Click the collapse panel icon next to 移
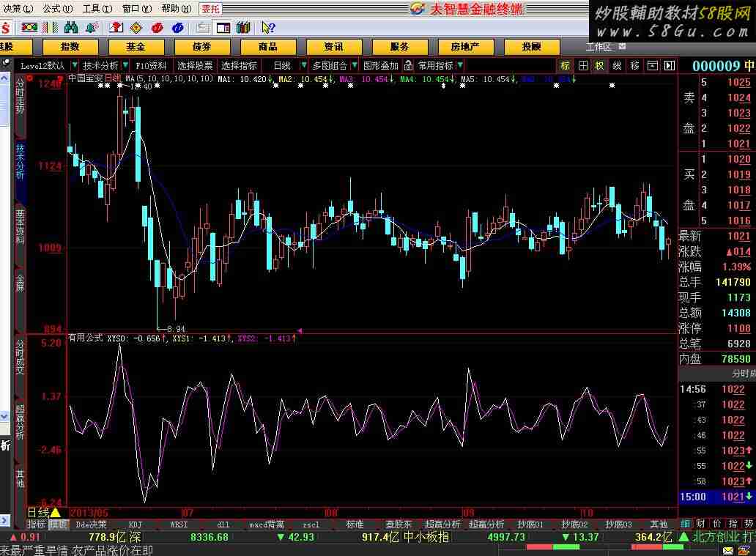This screenshot has width=756, height=556. (x=652, y=65)
